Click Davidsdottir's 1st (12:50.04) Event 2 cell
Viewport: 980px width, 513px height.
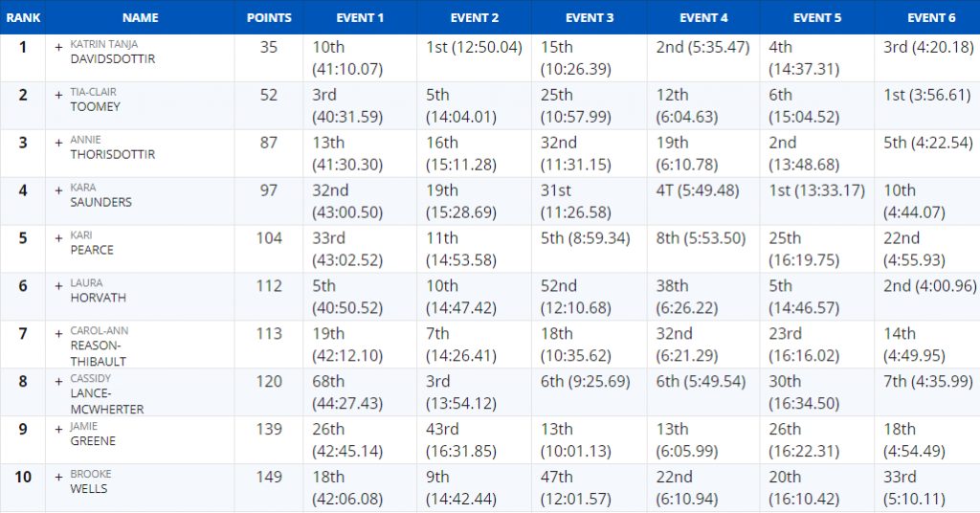click(x=474, y=47)
